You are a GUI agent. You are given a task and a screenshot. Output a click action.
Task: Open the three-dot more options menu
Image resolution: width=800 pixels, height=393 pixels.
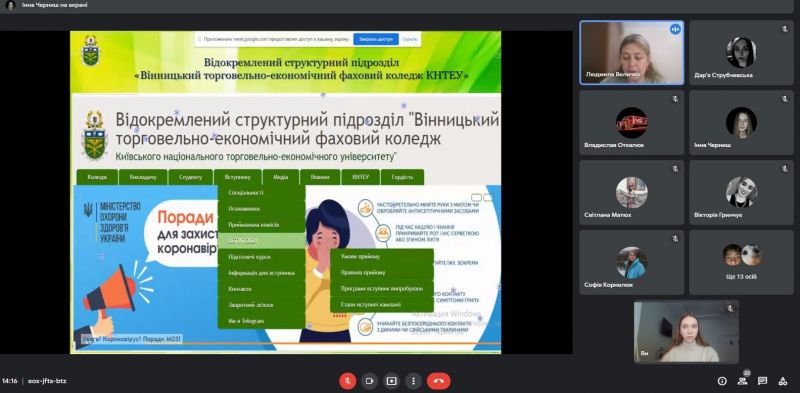pos(413,381)
